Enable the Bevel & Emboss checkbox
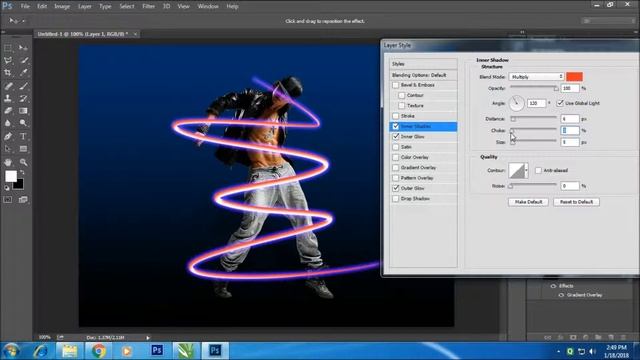Screen dimensions: 640x360 pyautogui.click(x=396, y=85)
